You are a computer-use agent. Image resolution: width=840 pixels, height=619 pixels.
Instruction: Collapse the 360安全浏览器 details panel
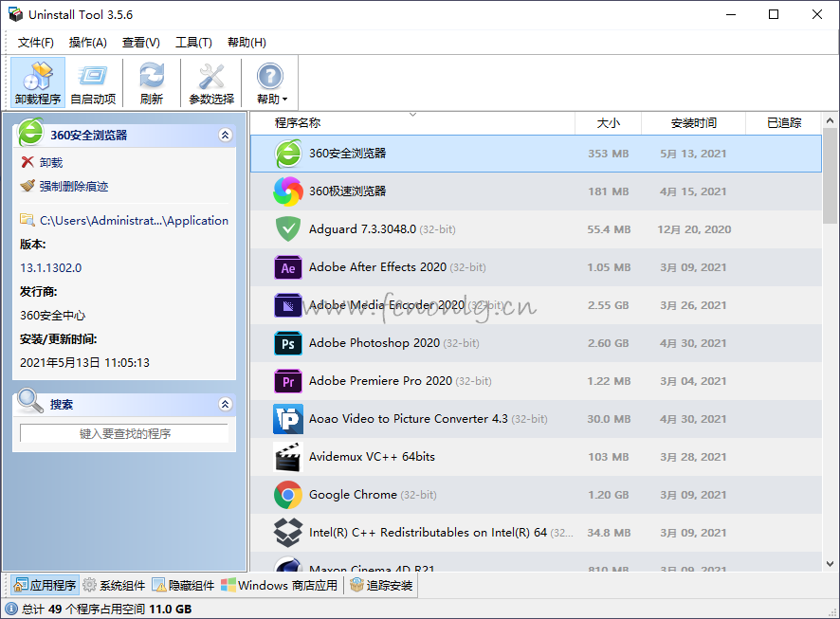click(226, 135)
